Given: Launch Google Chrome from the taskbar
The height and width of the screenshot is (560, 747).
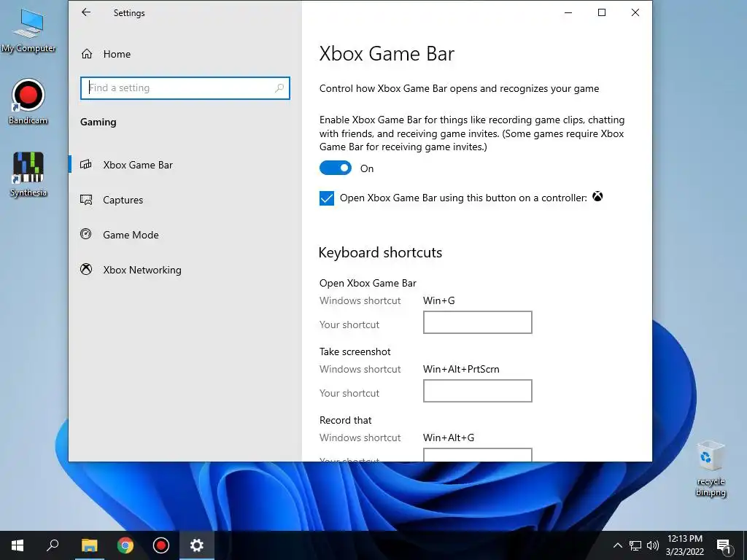Looking at the screenshot, I should pyautogui.click(x=125, y=545).
